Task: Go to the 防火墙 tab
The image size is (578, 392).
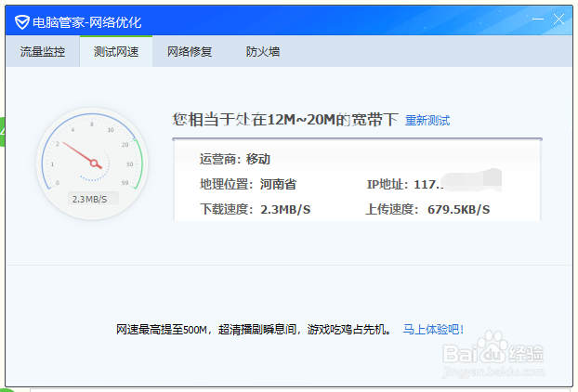Action: (x=263, y=52)
